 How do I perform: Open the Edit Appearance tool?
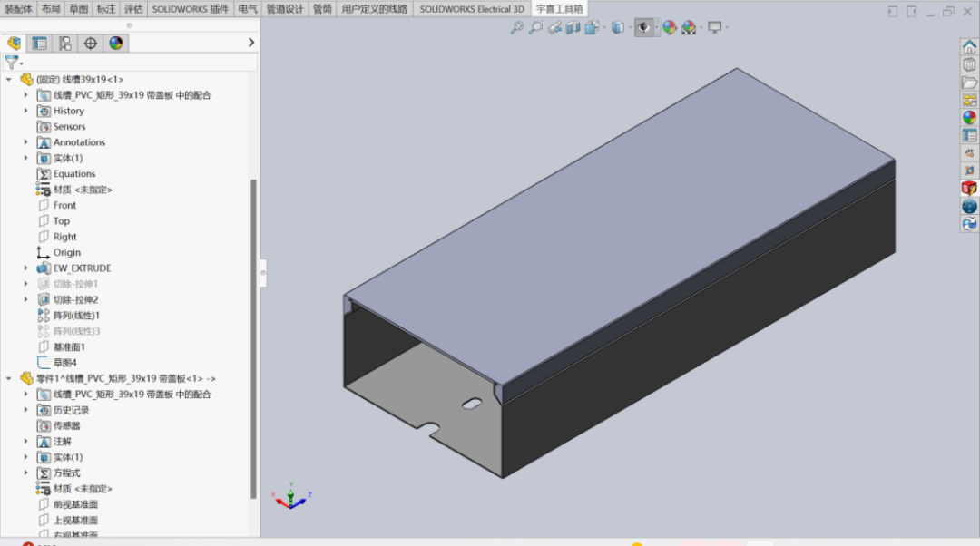pos(671,27)
